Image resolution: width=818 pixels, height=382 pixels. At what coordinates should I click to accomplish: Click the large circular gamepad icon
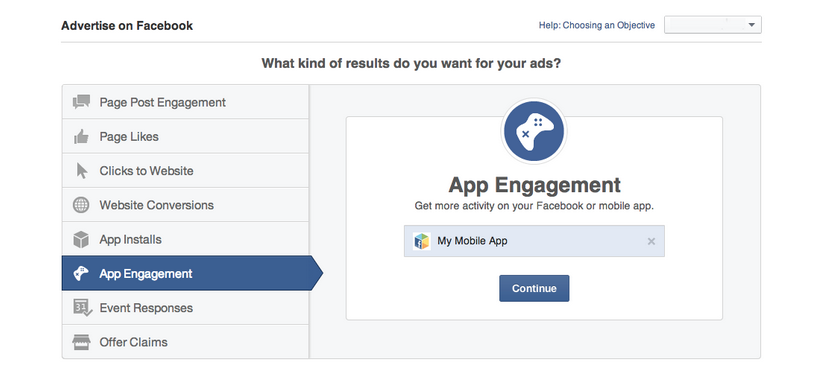point(534,132)
